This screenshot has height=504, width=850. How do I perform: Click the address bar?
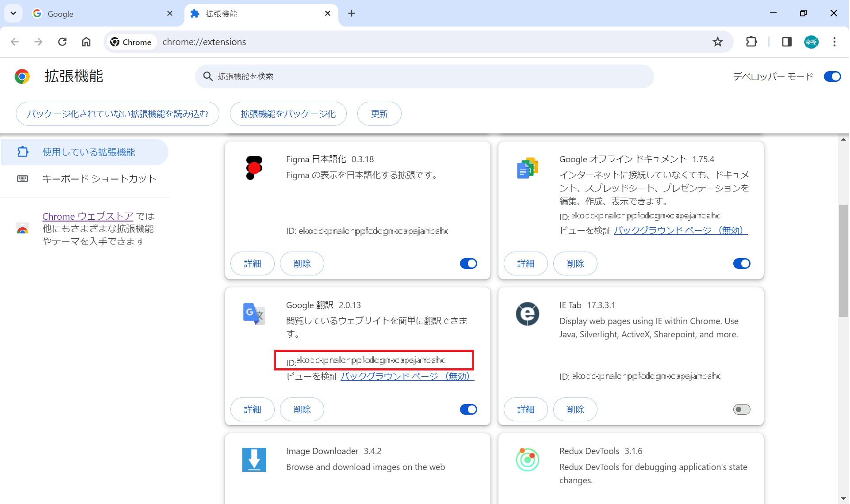click(310, 42)
